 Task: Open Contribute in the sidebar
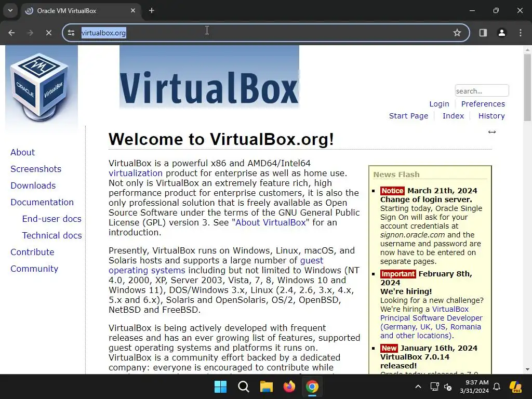[32, 252]
